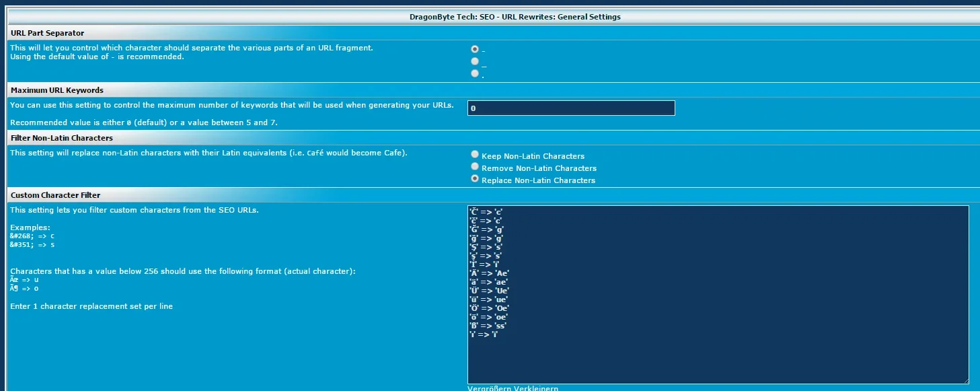This screenshot has width=980, height=391.
Task: Click the 'Ä' => 'Ae' line
Action: tap(488, 273)
